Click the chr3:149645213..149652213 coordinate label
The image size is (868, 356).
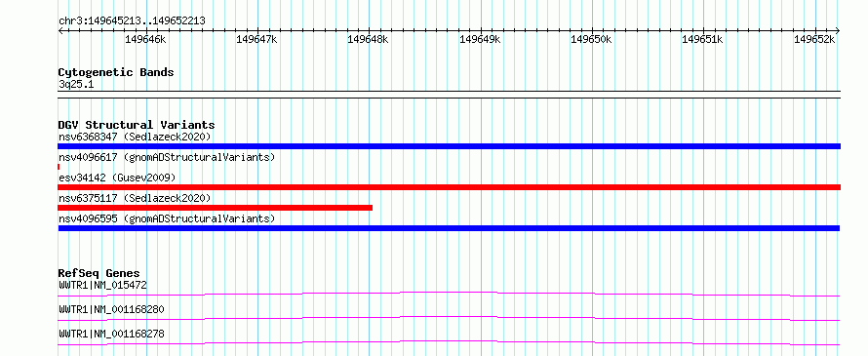tap(132, 21)
